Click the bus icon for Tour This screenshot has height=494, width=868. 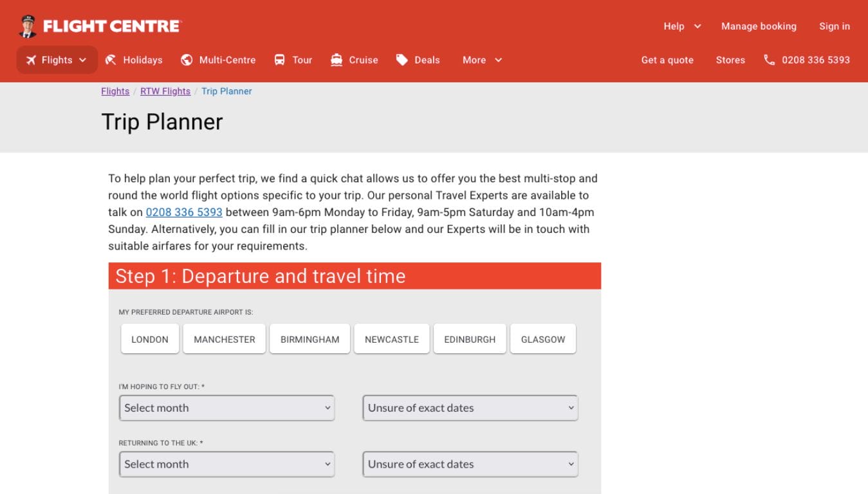[279, 60]
